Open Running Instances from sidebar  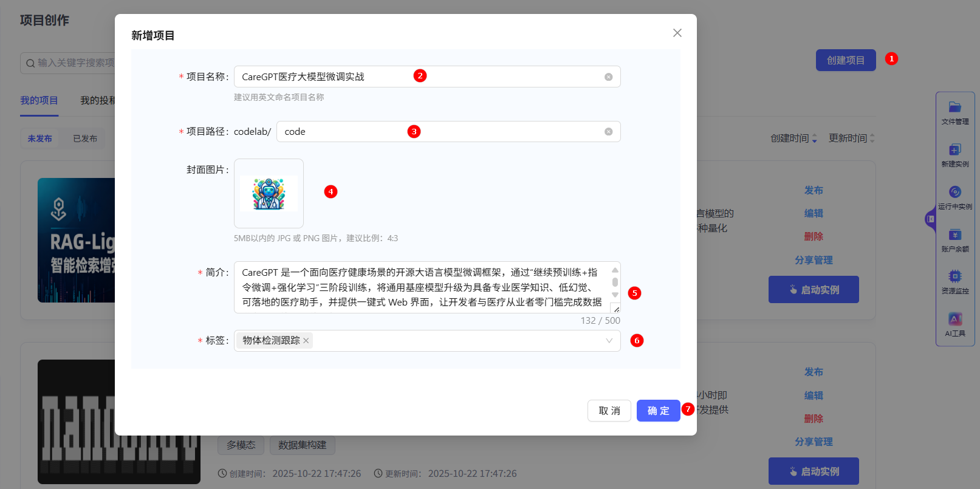954,197
